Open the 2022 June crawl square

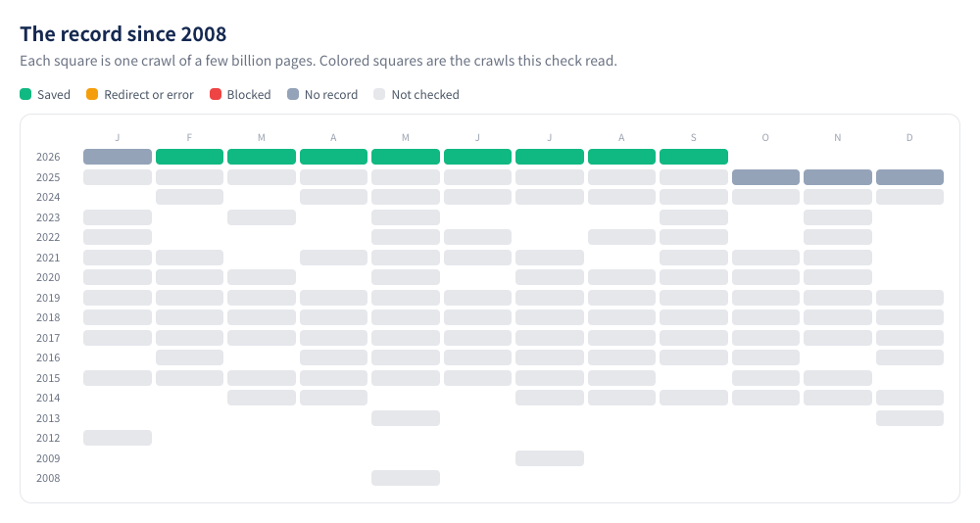click(477, 237)
